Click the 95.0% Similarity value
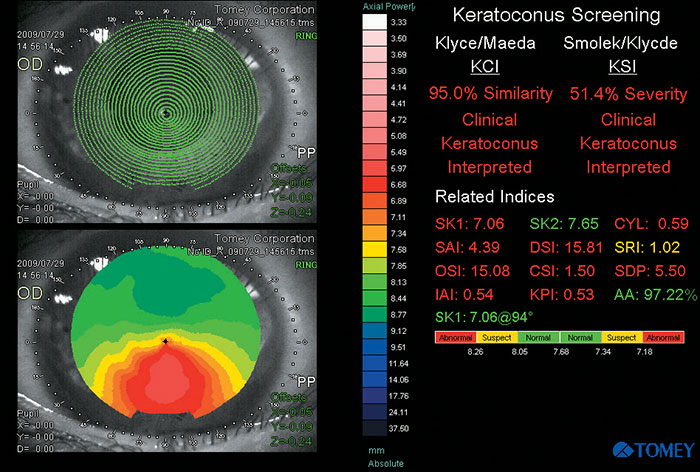This screenshot has height=472, width=700. point(491,93)
